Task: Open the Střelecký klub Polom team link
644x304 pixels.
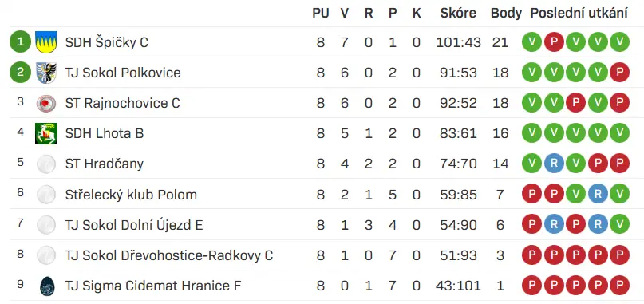Action: point(131,195)
